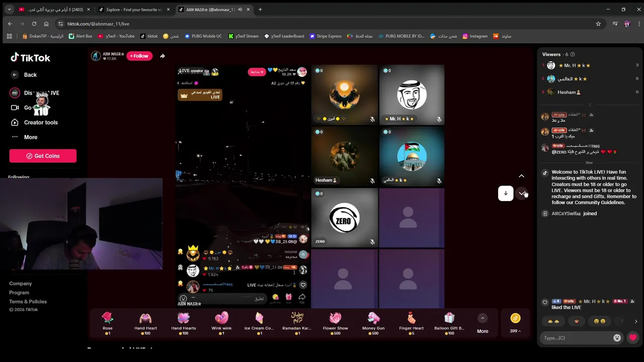Share the live stream via arrow icon
This screenshot has width=644, height=362.
coord(163,56)
